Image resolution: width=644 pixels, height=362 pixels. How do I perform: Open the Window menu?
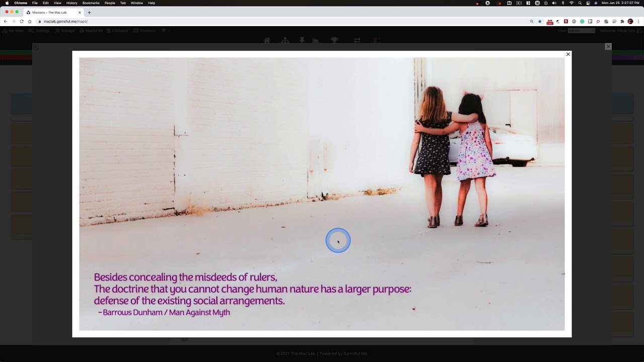137,3
